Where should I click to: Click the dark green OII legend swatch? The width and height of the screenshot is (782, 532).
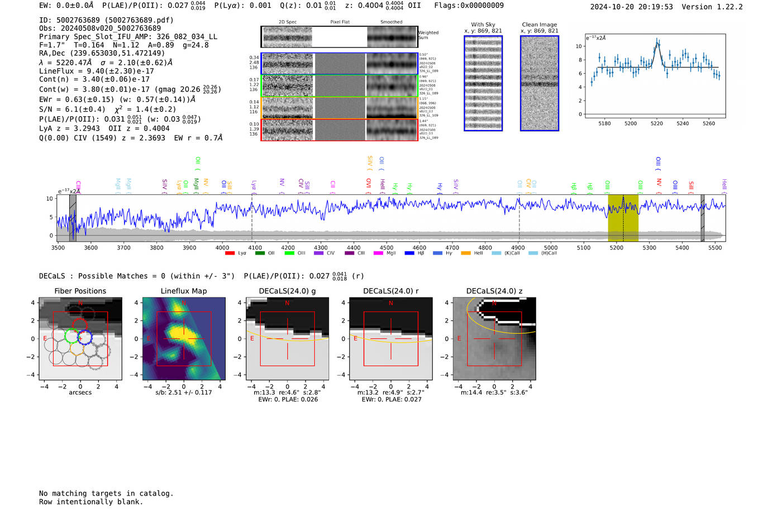click(260, 253)
